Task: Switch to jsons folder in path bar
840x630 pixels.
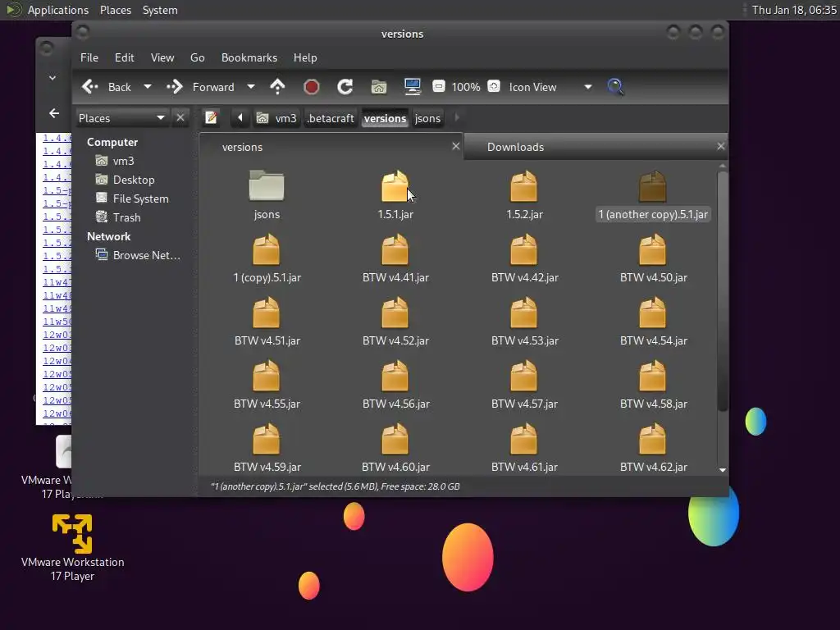Action: coord(427,118)
